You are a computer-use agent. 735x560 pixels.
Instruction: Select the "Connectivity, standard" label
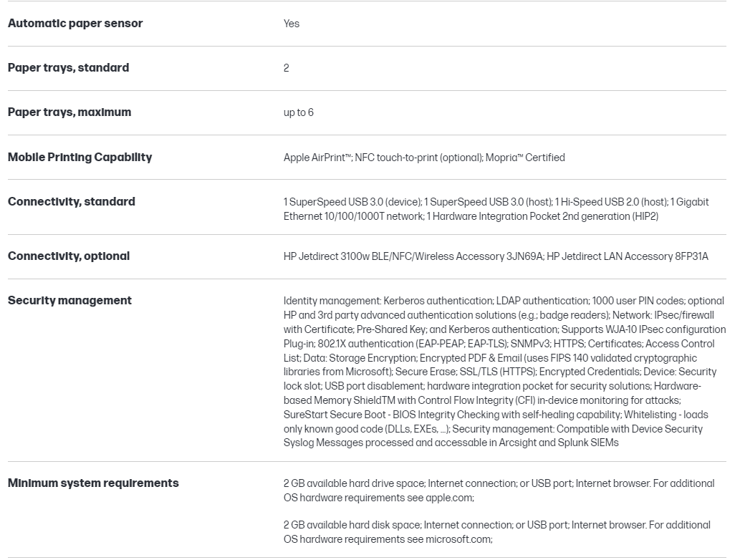72,202
